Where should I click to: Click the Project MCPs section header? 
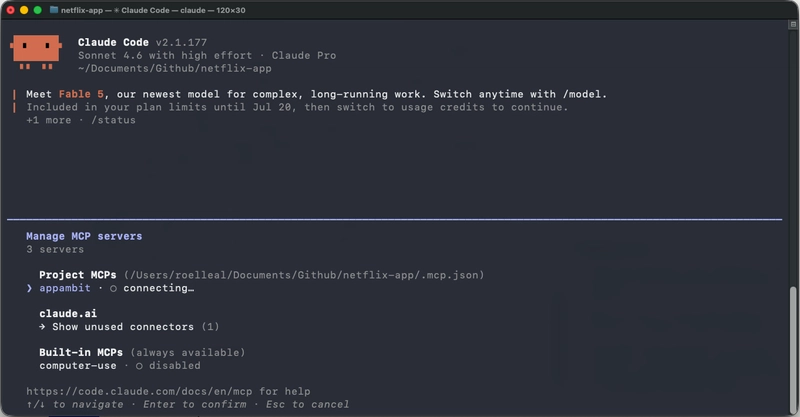point(78,275)
